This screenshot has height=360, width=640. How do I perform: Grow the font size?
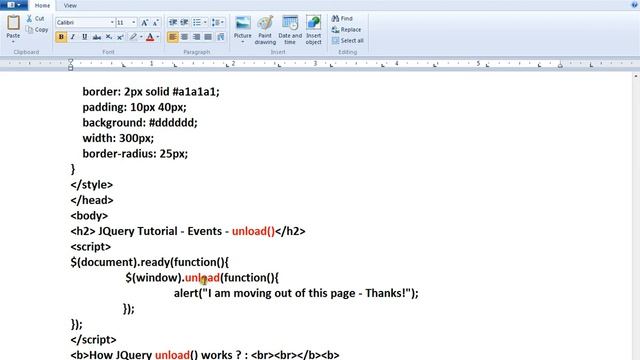click(x=144, y=23)
